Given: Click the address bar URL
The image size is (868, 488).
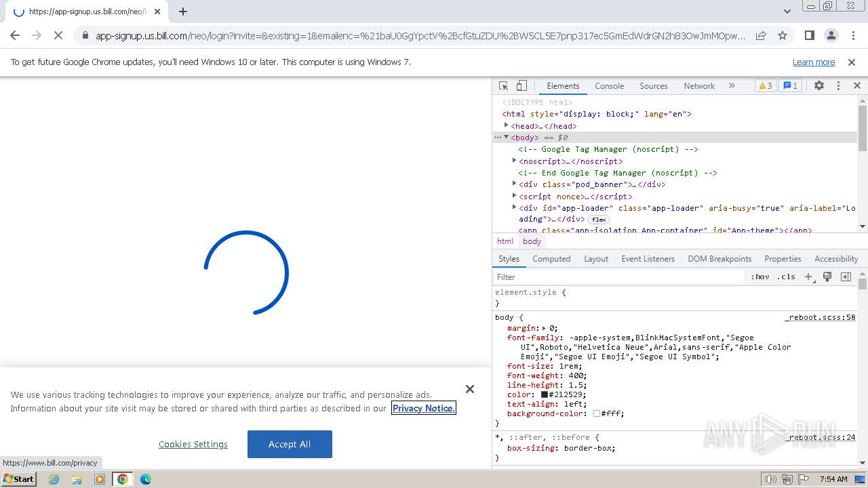Looking at the screenshot, I should 420,35.
